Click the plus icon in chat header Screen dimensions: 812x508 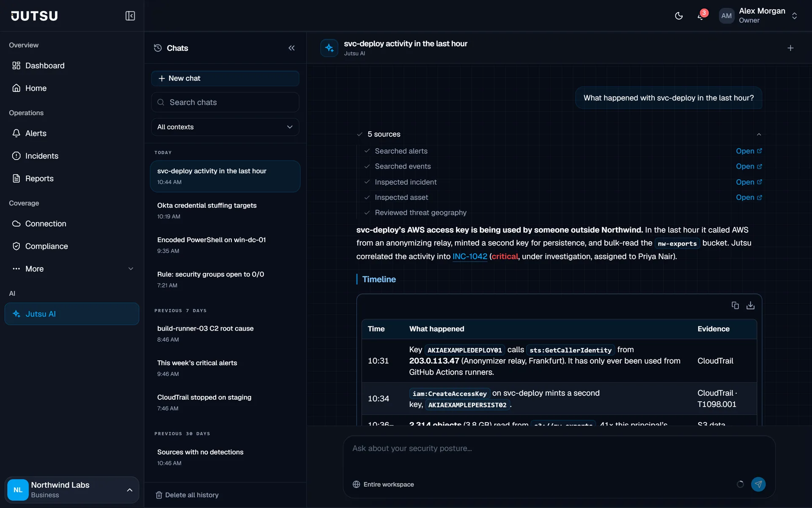pos(790,48)
